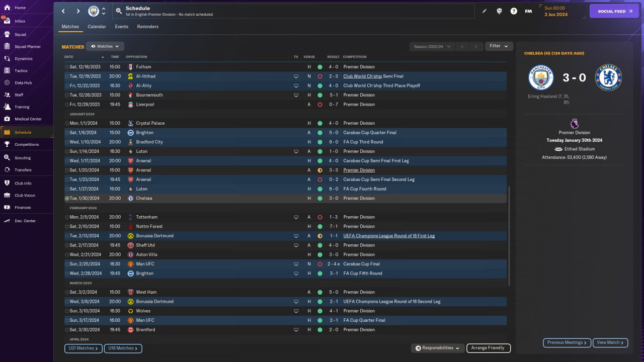The height and width of the screenshot is (362, 644).
Task: Select the Tottenham match row circle
Action: click(x=67, y=217)
